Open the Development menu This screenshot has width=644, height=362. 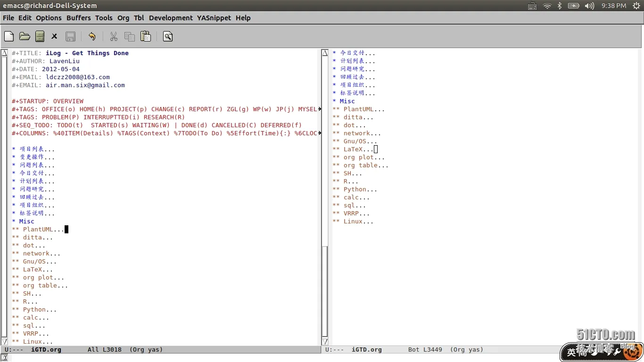point(171,18)
